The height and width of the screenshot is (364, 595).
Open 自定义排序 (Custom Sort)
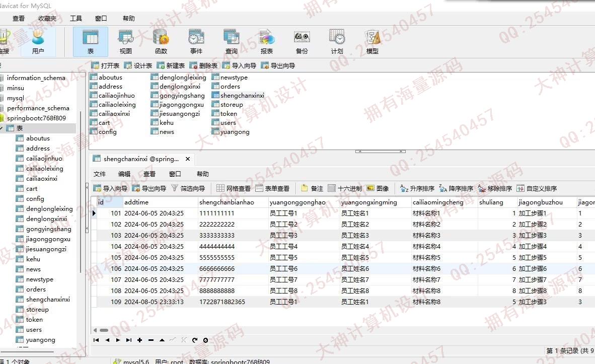(x=537, y=188)
